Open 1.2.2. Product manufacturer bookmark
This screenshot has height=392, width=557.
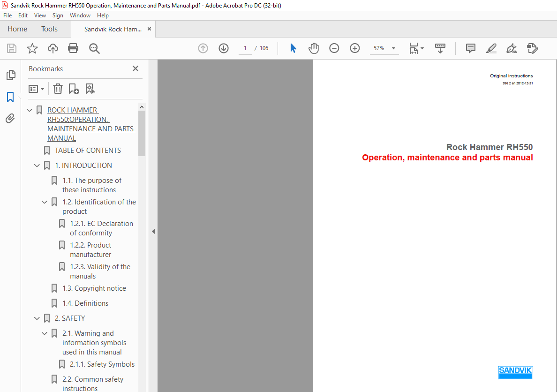click(90, 250)
